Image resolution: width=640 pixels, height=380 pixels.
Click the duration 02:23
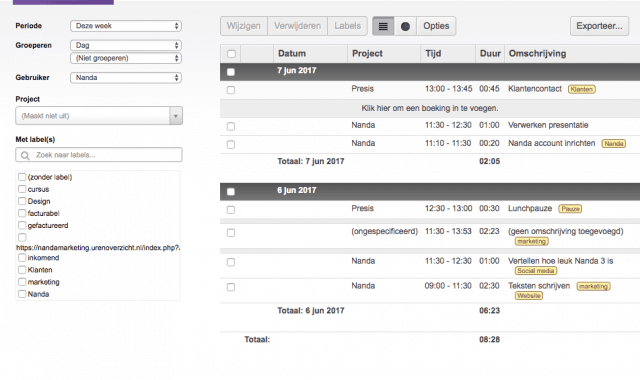tap(489, 231)
